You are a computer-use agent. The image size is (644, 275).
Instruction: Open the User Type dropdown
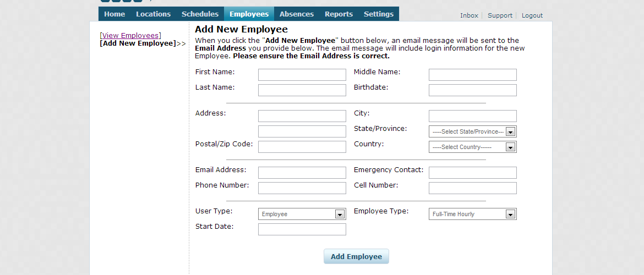point(302,215)
